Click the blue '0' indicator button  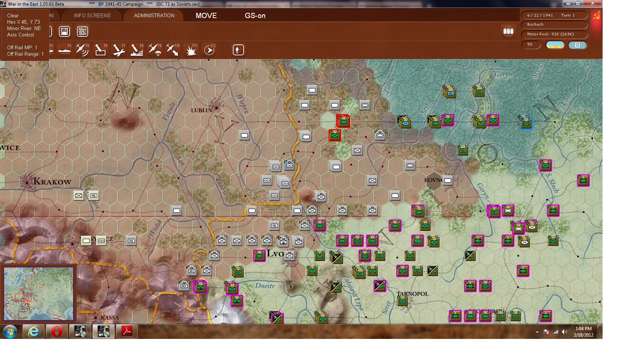(577, 45)
